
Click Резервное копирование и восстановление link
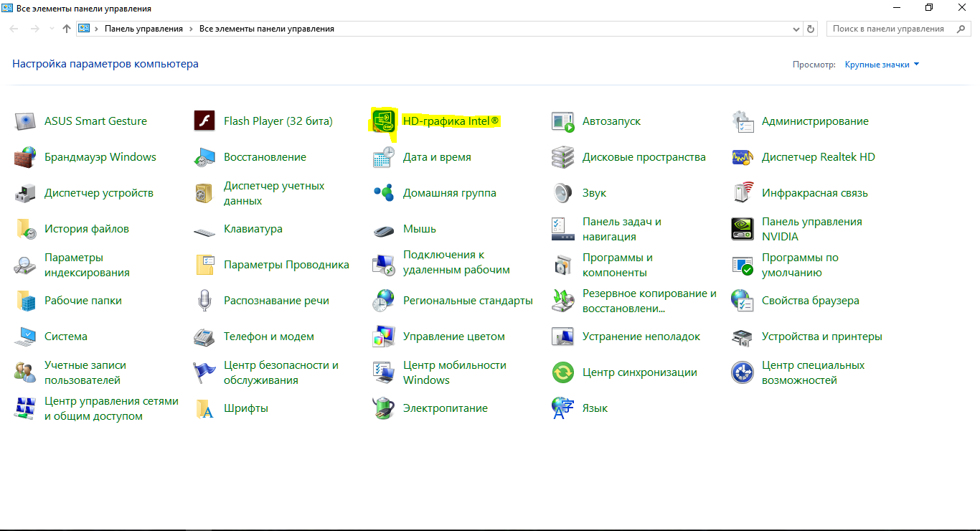click(649, 301)
